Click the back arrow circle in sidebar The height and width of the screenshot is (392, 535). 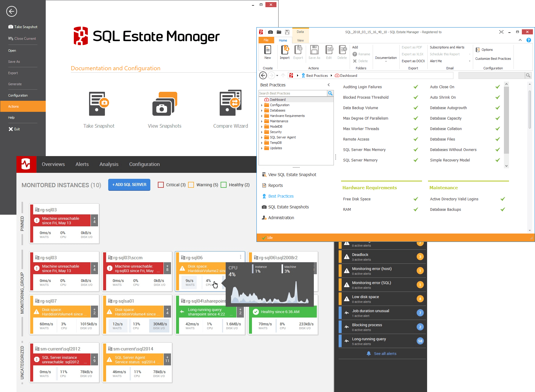[x=11, y=11]
